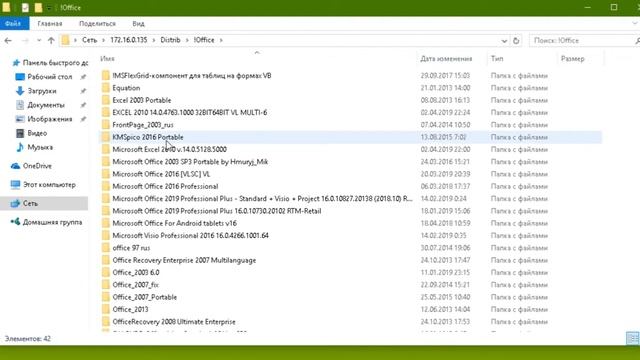The image size is (640, 360).
Task: Click the !Office breadcrumb
Action: point(204,40)
